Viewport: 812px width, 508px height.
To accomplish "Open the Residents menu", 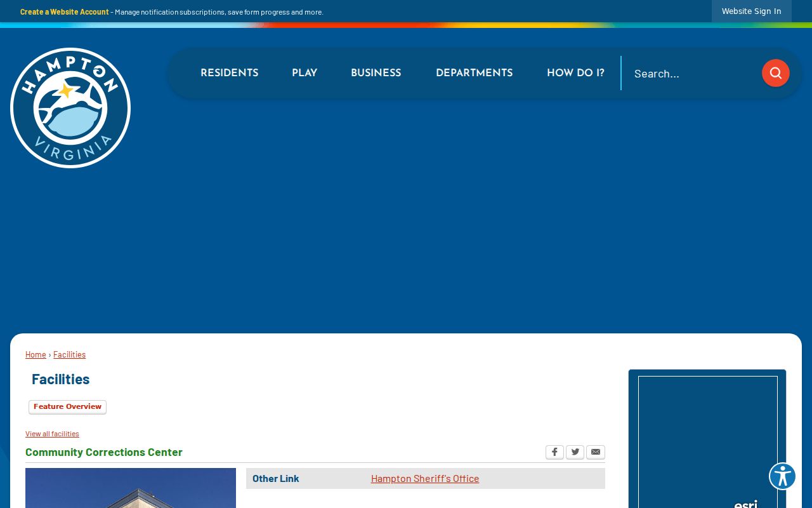I will [229, 73].
